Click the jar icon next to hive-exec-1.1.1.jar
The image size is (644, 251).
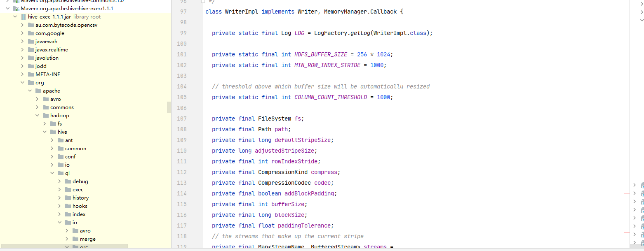point(22,16)
